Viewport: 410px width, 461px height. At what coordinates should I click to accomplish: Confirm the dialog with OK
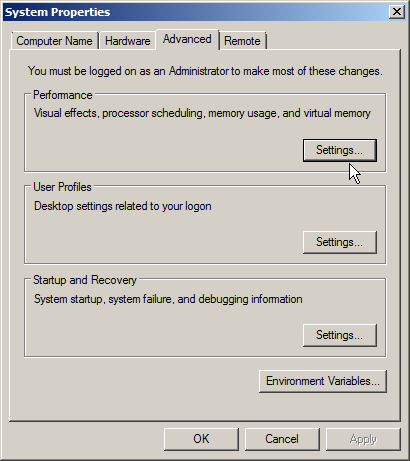pos(201,439)
